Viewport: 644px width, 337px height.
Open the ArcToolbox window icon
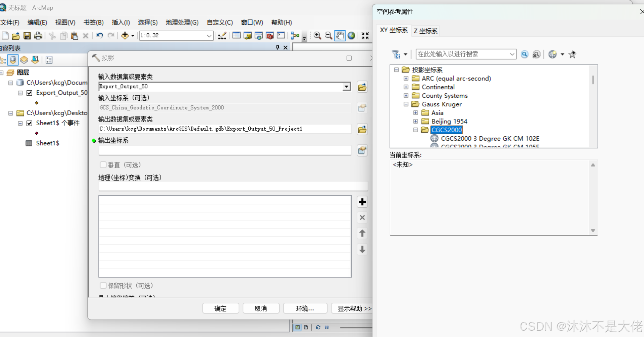(x=270, y=35)
